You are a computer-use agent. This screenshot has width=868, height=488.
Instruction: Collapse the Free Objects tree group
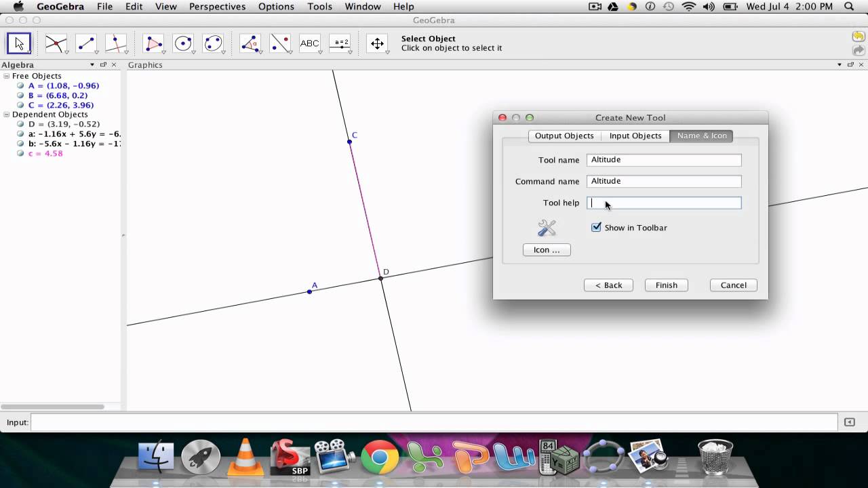pos(7,76)
